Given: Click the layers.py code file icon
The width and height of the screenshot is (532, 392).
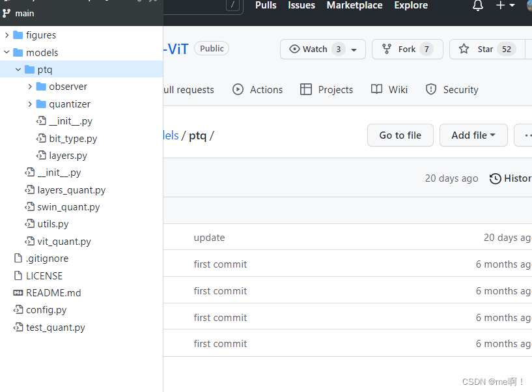Looking at the screenshot, I should point(41,155).
